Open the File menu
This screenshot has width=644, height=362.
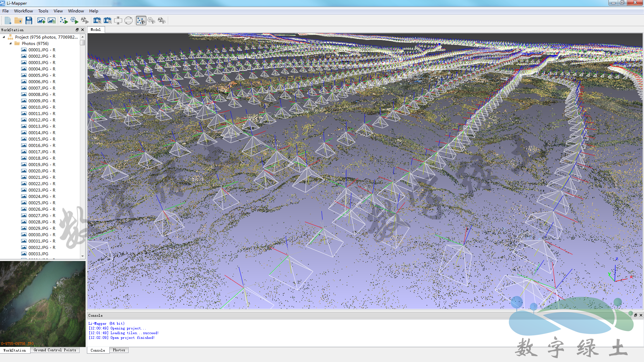(x=6, y=11)
